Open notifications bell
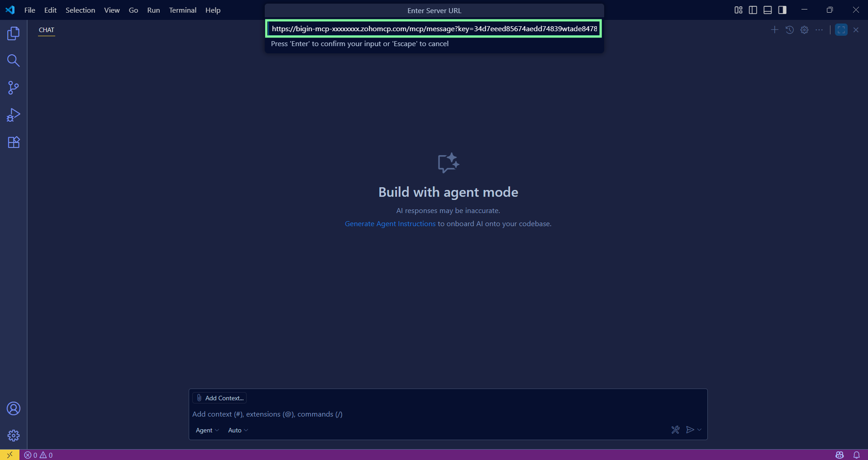Image resolution: width=868 pixels, height=460 pixels. coord(857,455)
